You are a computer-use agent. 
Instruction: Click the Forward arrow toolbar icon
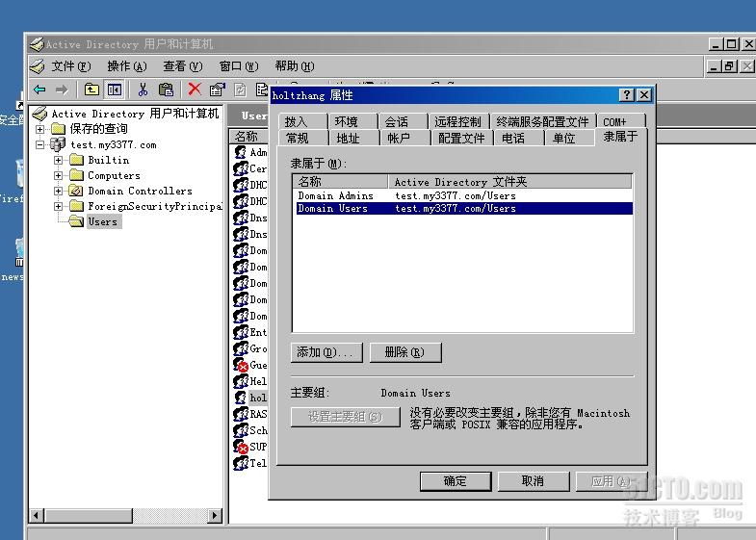[62, 90]
